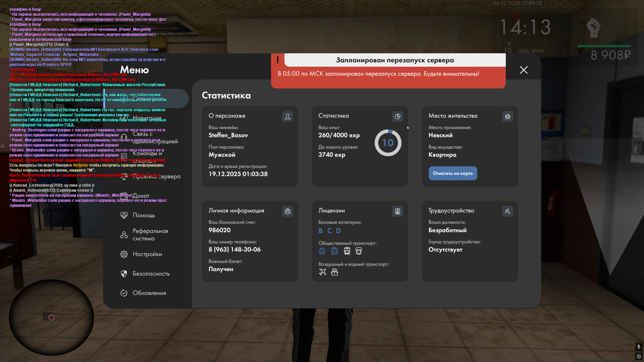
Task: Click the tools icon in Трудоустройство card
Action: pos(507,211)
